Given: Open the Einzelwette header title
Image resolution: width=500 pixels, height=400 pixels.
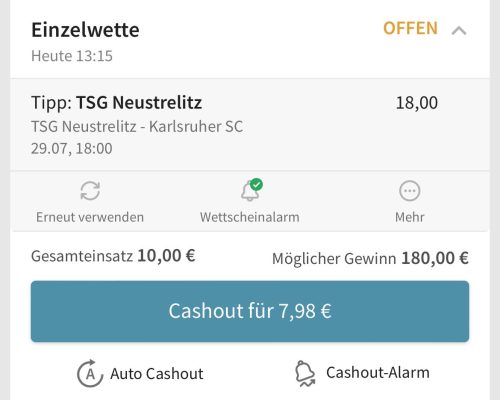Looking at the screenshot, I should pos(85,30).
